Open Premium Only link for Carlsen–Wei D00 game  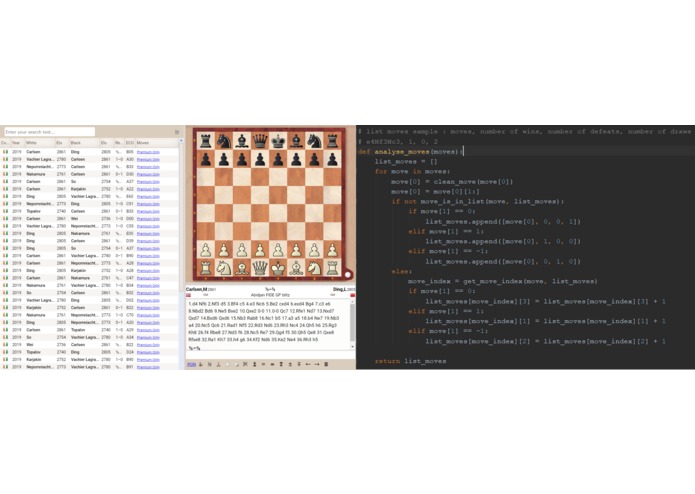pos(148,219)
